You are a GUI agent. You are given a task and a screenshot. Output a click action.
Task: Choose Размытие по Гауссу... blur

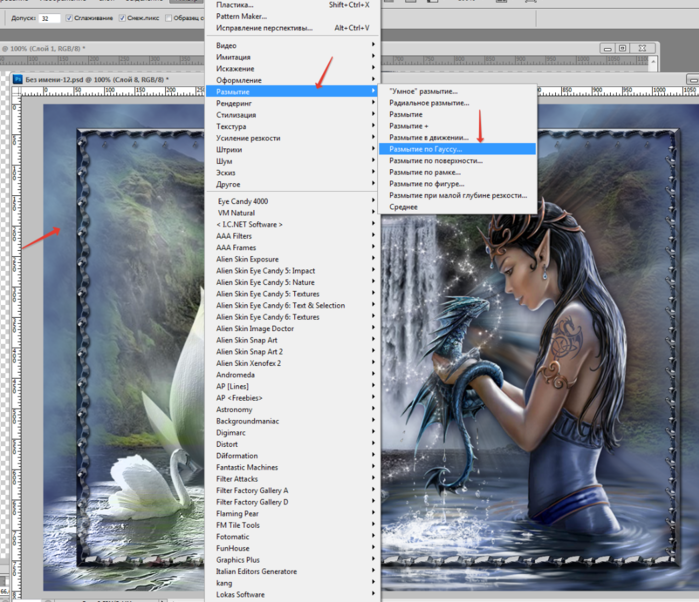pyautogui.click(x=457, y=149)
